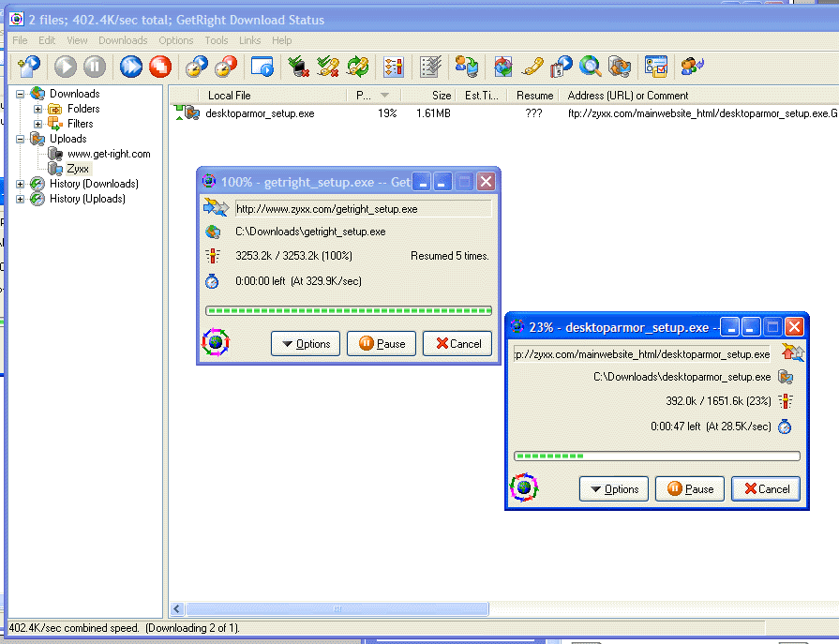Click the window with blue play arrow icon
The height and width of the screenshot is (644, 839).
point(262,67)
